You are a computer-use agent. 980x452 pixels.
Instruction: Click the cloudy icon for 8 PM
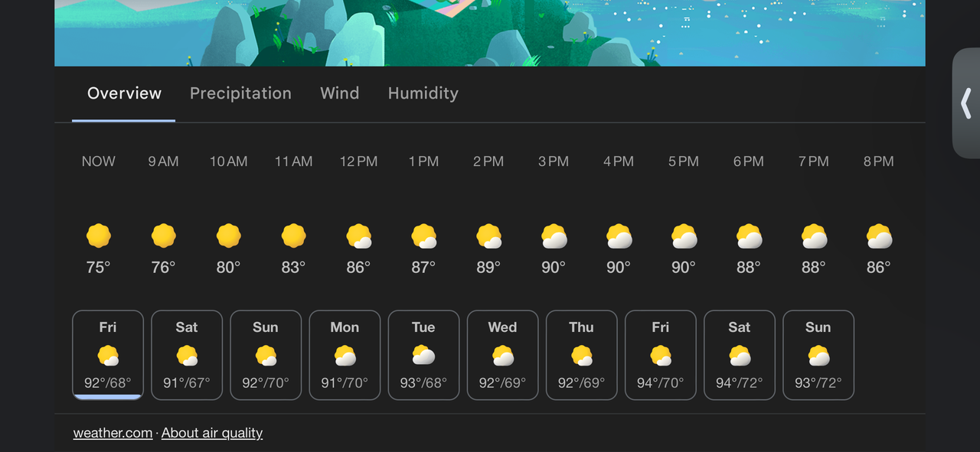click(x=879, y=236)
